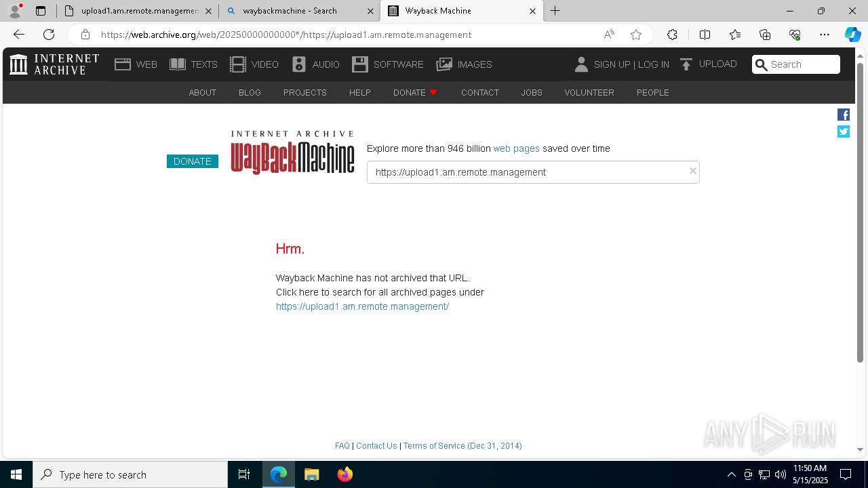Screen dimensions: 868x488
Task: Open Task View on the taskbar
Action: pos(244,474)
